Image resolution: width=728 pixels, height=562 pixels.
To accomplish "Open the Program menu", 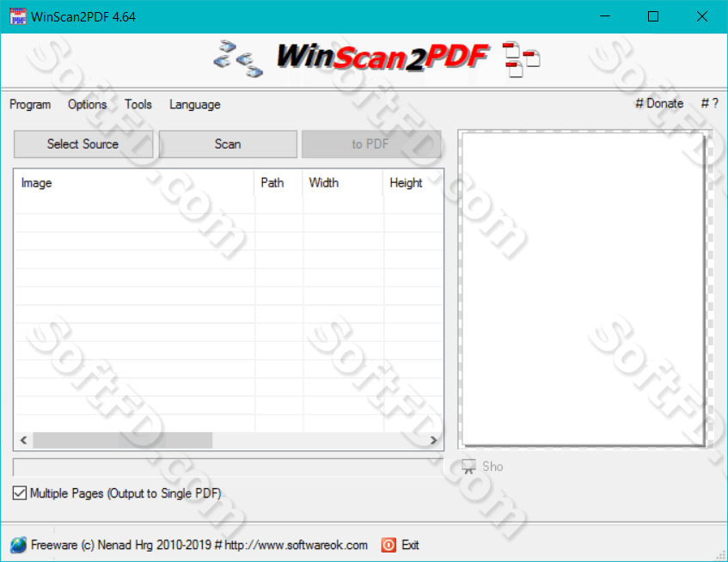I will [30, 105].
